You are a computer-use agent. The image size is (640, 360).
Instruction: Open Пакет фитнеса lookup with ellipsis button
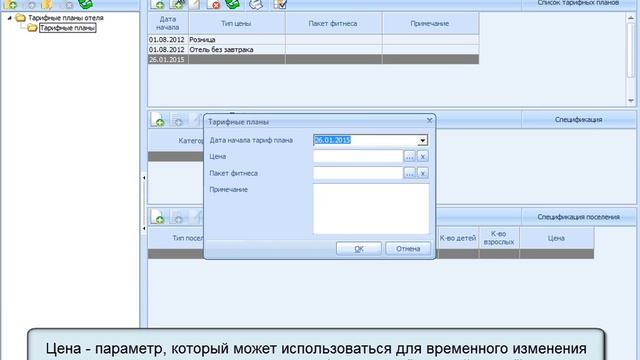point(409,173)
